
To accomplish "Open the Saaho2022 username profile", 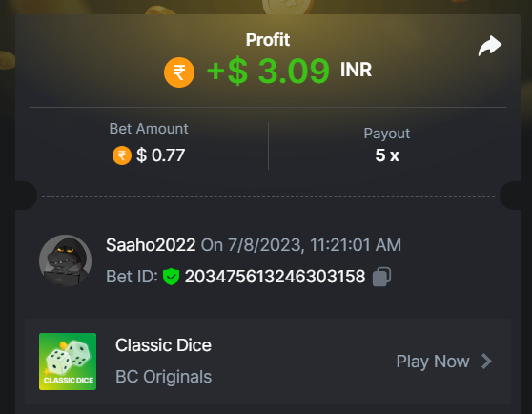I will (151, 244).
